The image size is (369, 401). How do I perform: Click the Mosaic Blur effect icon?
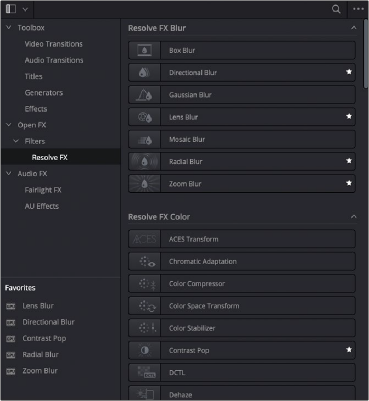pos(144,139)
